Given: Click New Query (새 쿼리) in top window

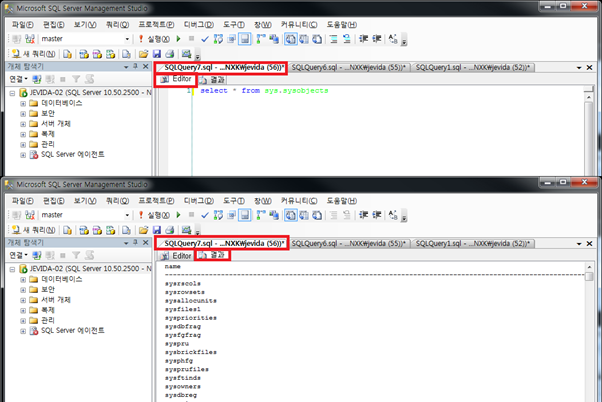Looking at the screenshot, I should point(33,54).
